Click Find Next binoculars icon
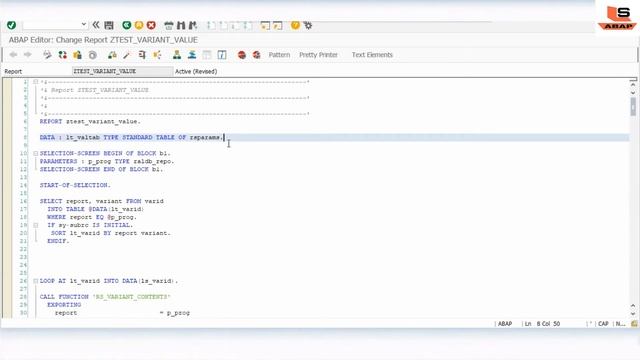Image resolution: width=640 pixels, height=360 pixels. 193,25
